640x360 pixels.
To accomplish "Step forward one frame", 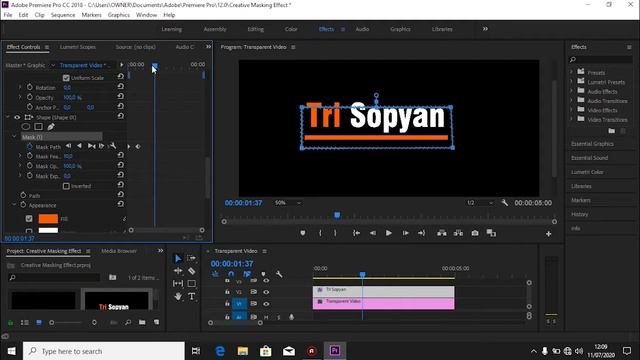I will tap(405, 233).
